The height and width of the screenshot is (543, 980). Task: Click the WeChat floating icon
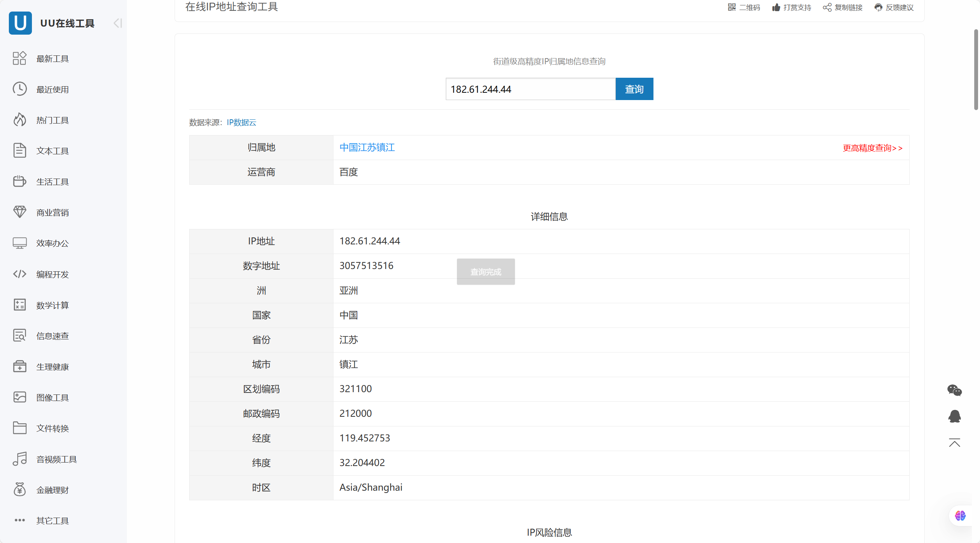point(954,390)
